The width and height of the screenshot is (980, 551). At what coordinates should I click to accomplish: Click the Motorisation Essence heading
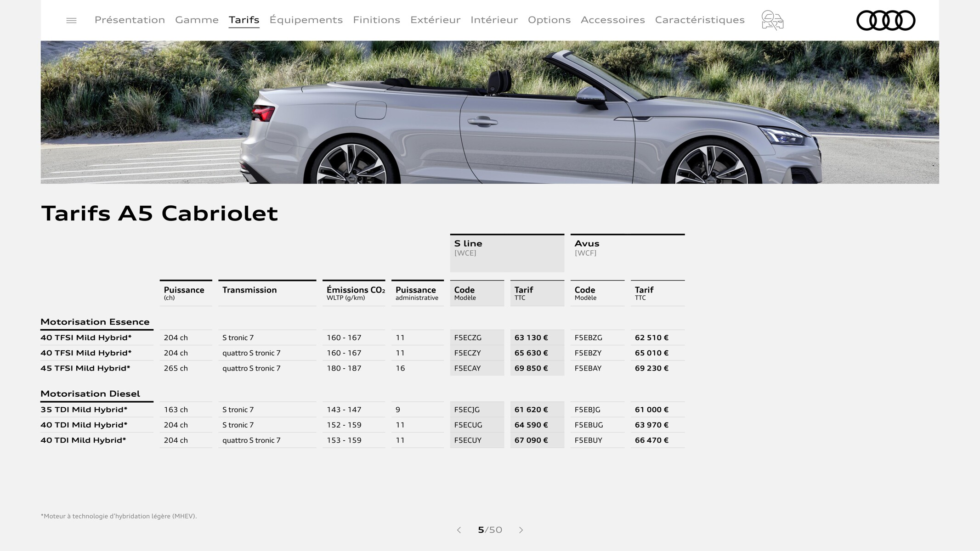[95, 322]
